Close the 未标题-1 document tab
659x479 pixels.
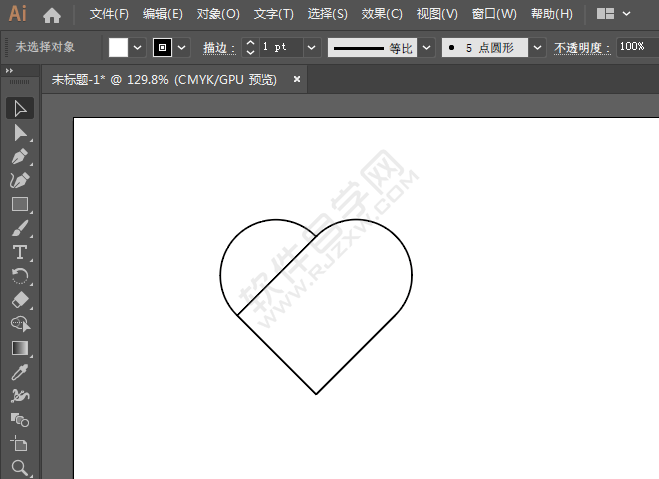297,79
